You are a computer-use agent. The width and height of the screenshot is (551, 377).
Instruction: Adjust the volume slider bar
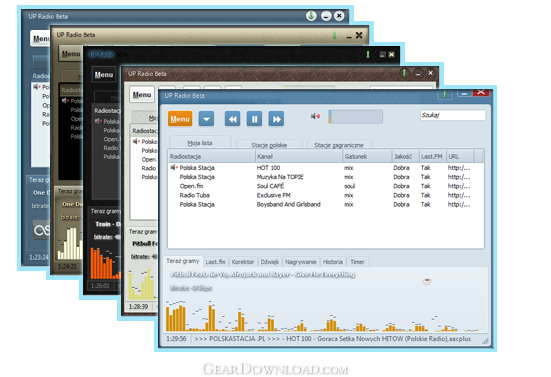click(x=355, y=117)
